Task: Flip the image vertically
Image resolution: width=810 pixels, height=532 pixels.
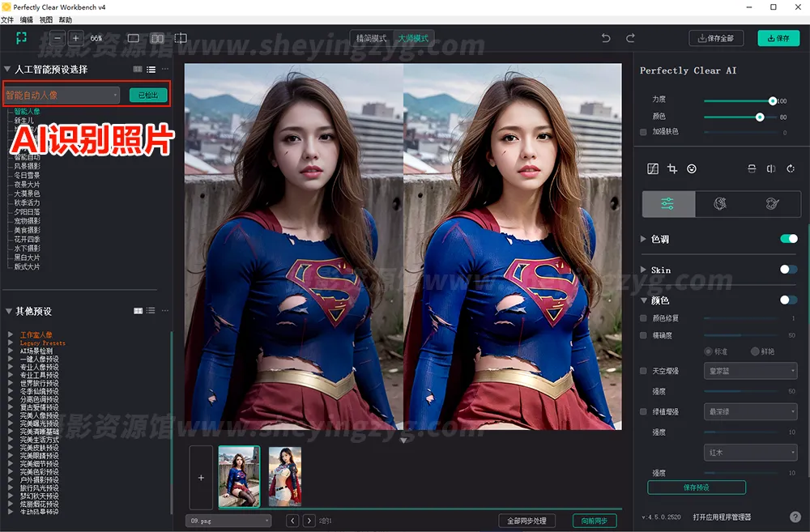Action: pos(752,169)
